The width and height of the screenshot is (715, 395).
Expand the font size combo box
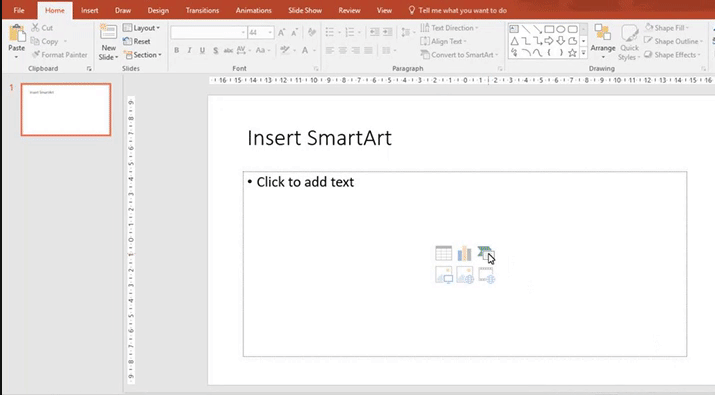point(270,32)
